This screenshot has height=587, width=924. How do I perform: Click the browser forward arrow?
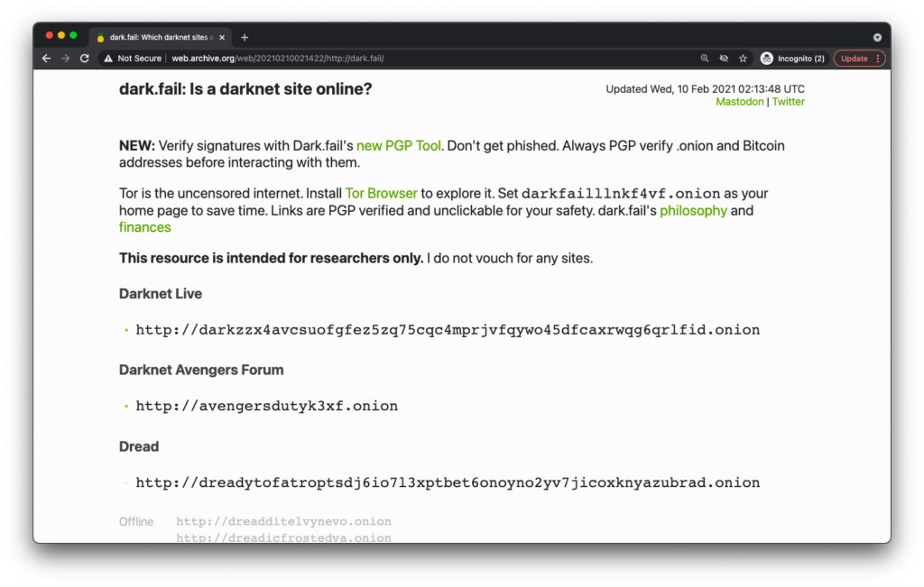(65, 59)
